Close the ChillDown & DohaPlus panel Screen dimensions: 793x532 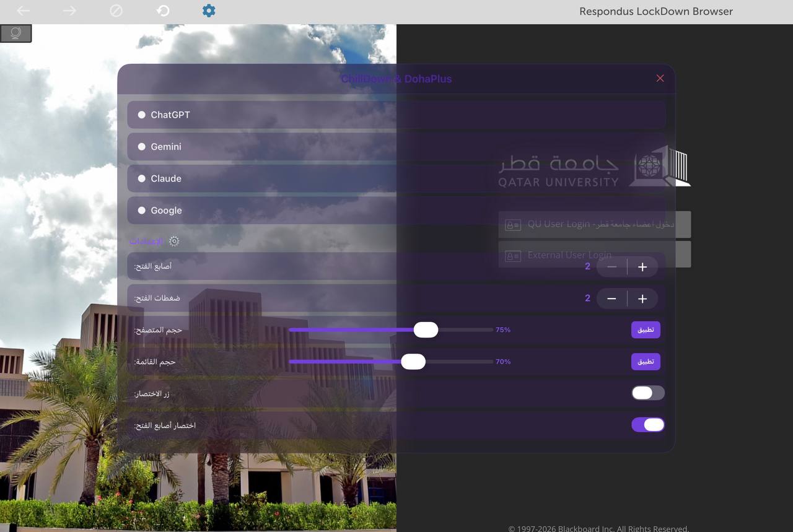click(x=660, y=78)
